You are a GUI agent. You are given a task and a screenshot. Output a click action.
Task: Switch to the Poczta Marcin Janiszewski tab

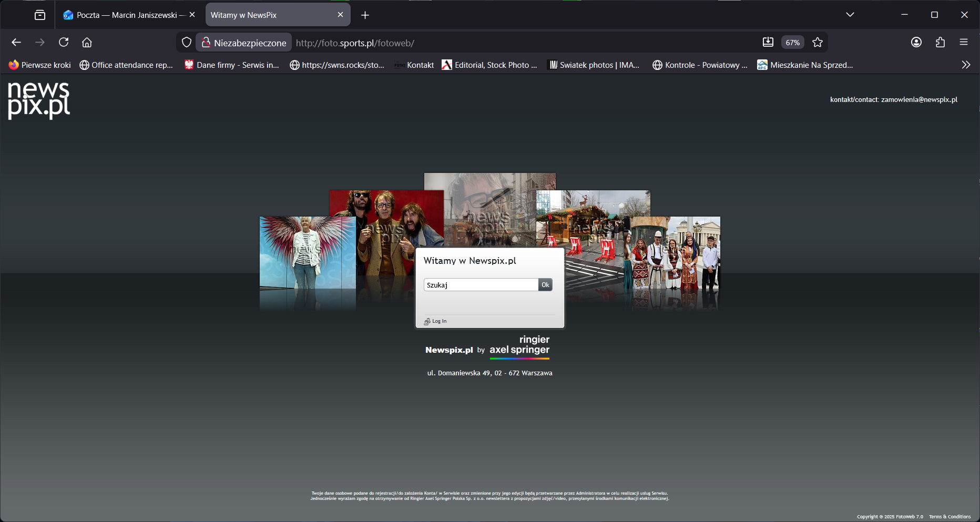(126, 15)
